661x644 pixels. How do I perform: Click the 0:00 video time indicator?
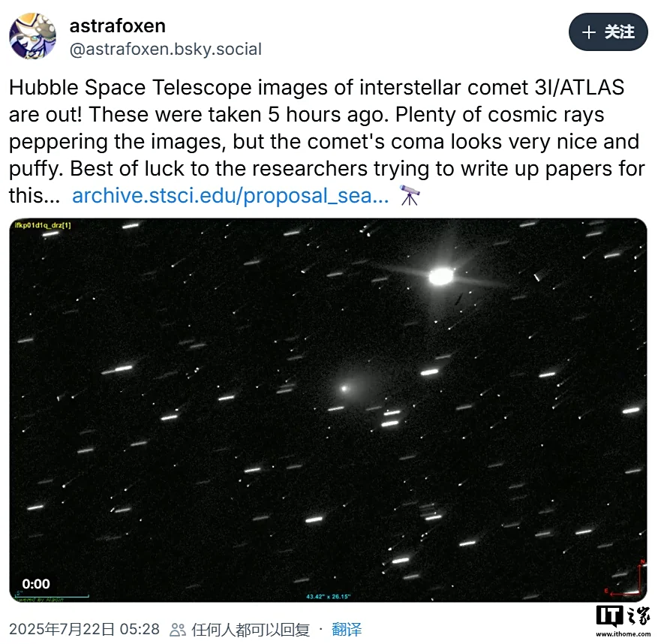36,584
